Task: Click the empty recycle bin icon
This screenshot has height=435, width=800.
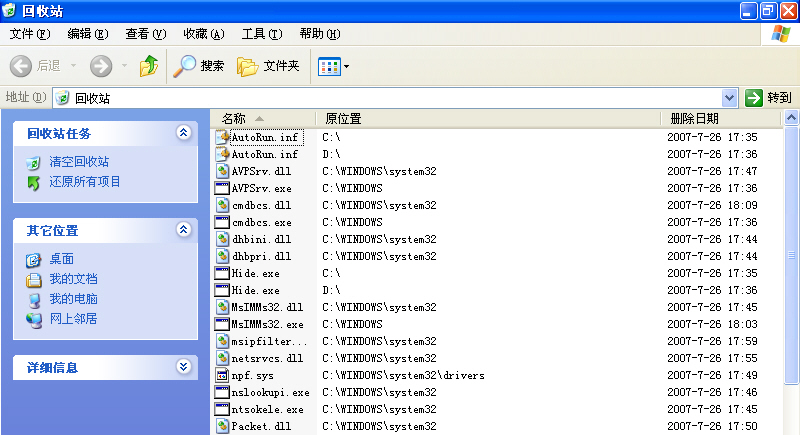Action: [33, 163]
